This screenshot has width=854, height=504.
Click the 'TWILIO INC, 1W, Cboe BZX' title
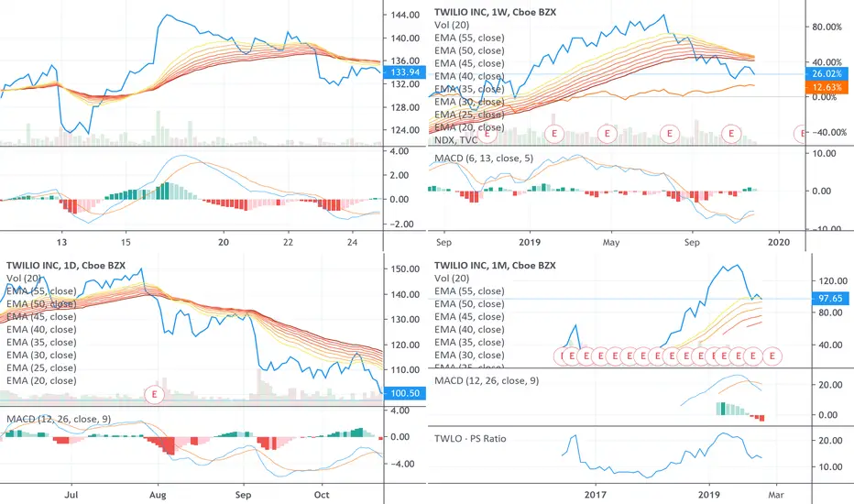click(x=495, y=12)
